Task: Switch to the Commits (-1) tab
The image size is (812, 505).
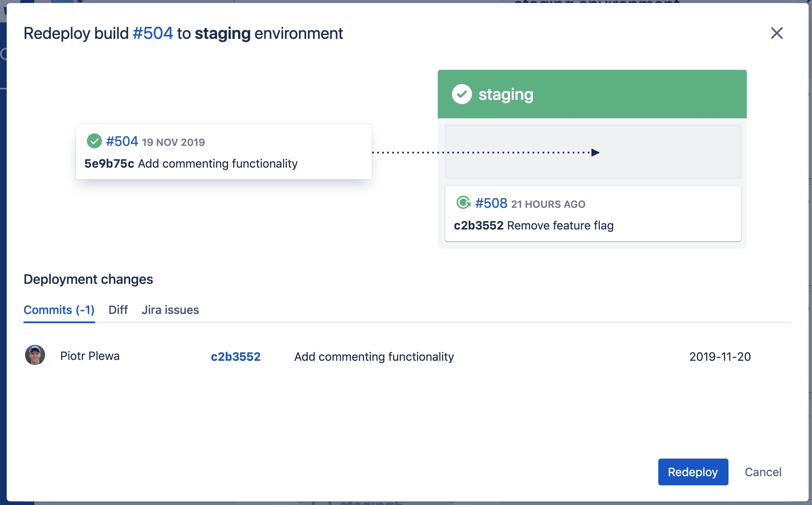Action: (59, 310)
